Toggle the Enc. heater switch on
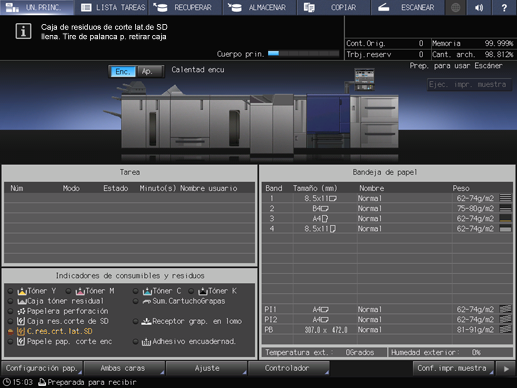 [x=123, y=71]
